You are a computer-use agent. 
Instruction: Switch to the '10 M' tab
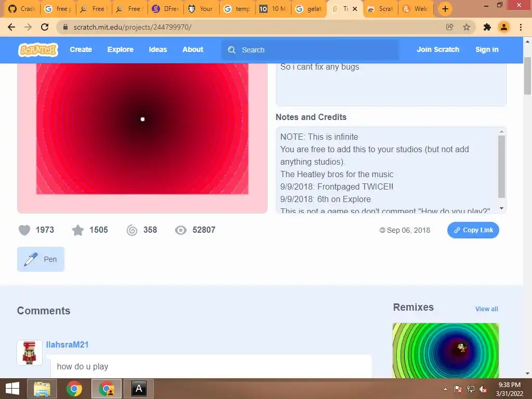[x=273, y=9]
